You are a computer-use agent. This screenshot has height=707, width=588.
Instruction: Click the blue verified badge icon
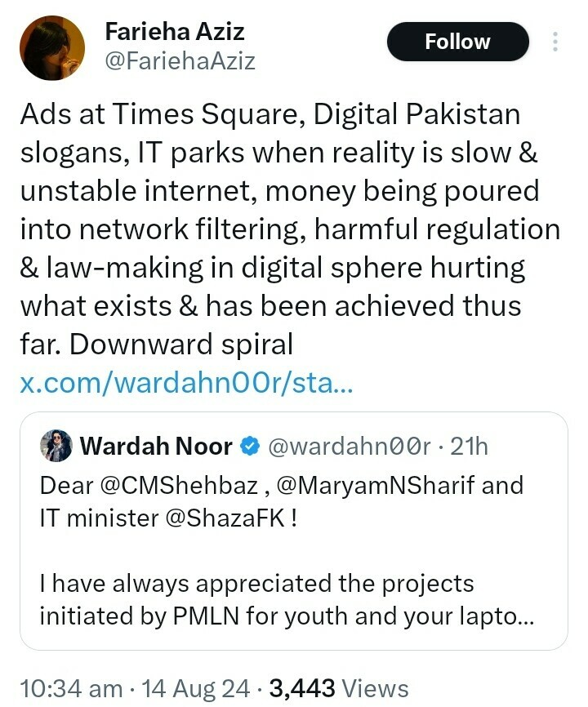coord(251,447)
